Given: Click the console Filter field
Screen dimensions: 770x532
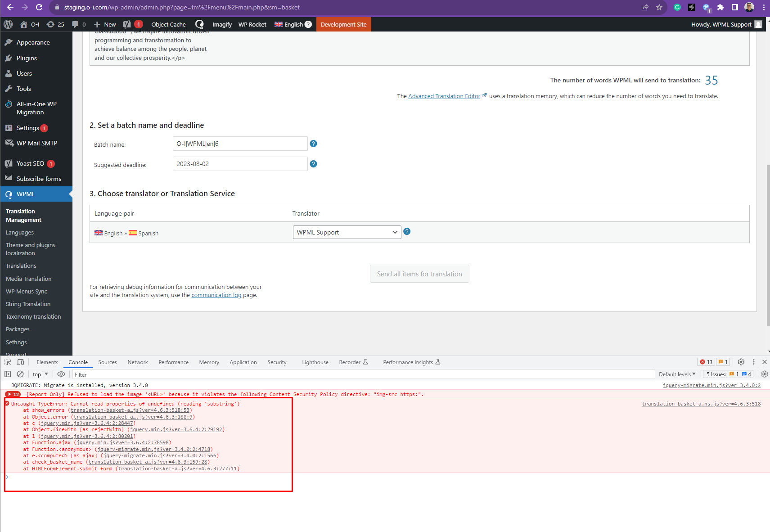Looking at the screenshot, I should (363, 374).
